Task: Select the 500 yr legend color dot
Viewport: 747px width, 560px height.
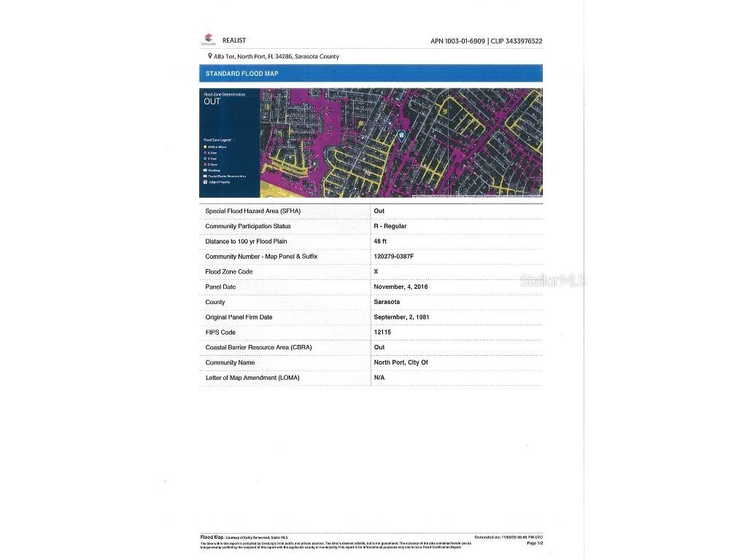Action: 206,147
